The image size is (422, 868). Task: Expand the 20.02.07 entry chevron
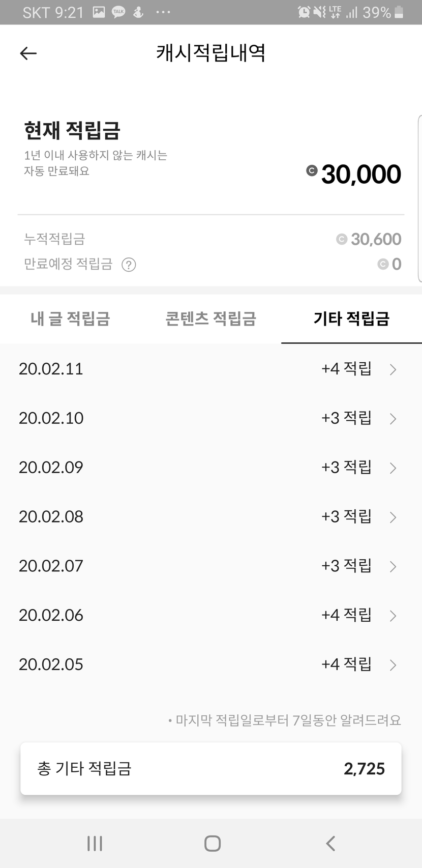393,566
